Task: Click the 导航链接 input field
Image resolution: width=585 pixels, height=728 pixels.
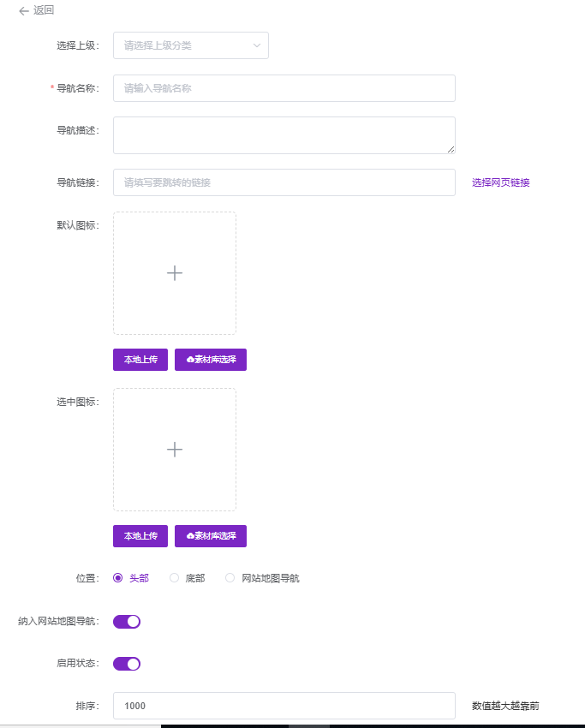Action: 284,182
